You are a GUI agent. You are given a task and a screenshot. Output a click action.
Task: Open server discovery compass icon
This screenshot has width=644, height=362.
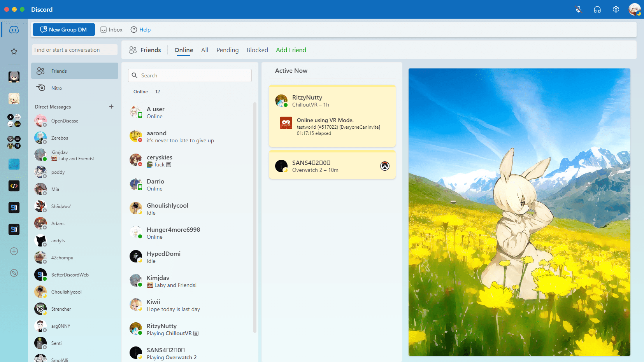[x=14, y=273]
